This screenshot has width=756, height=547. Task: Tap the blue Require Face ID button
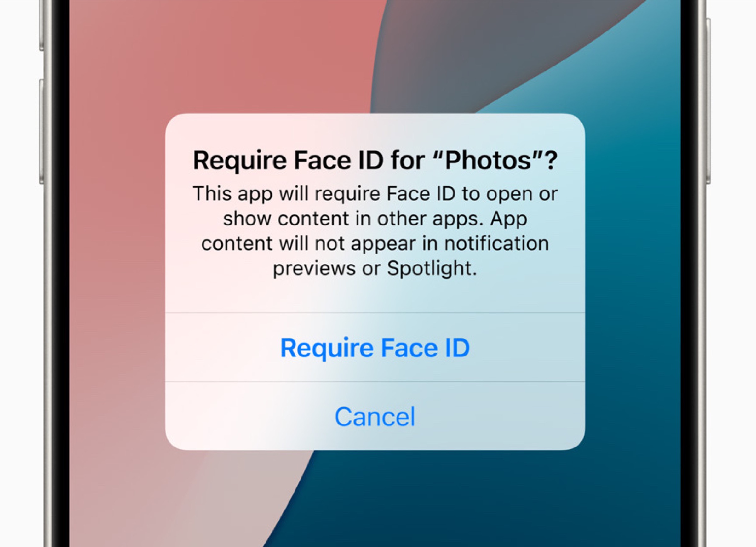click(375, 348)
